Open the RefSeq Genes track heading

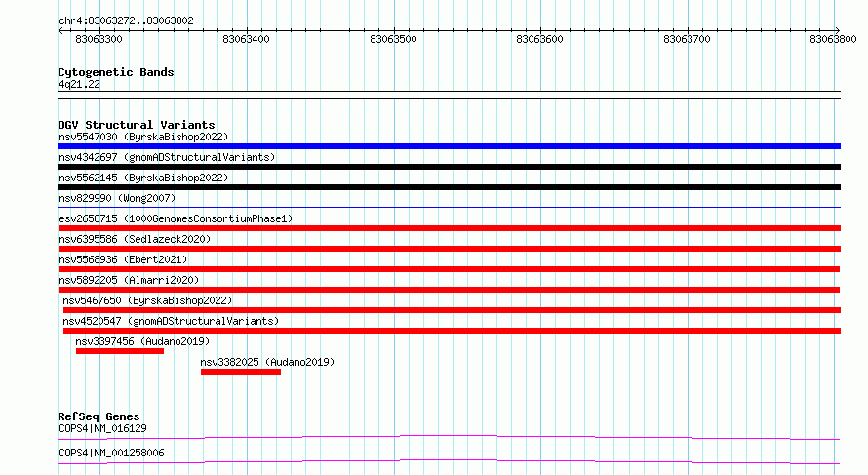pyautogui.click(x=99, y=416)
